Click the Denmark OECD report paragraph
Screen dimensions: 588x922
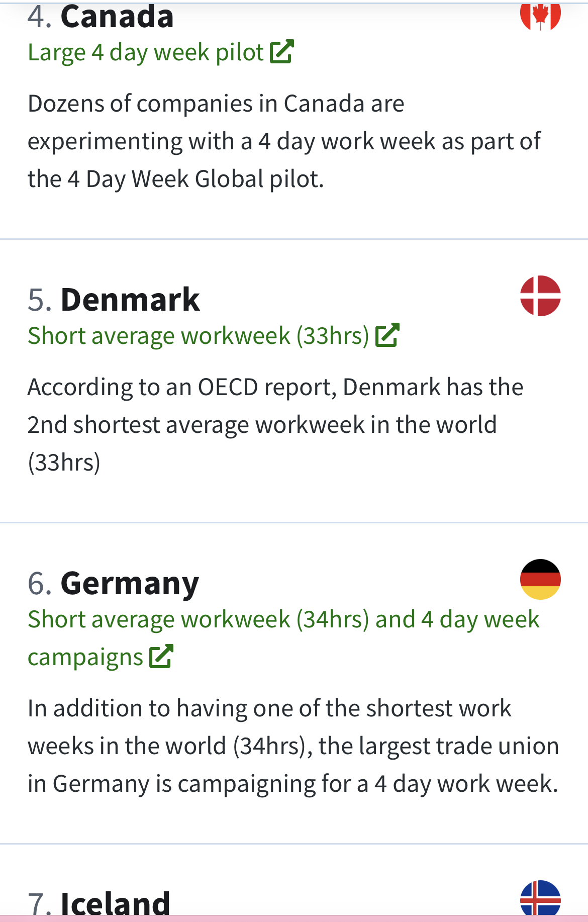coord(275,425)
